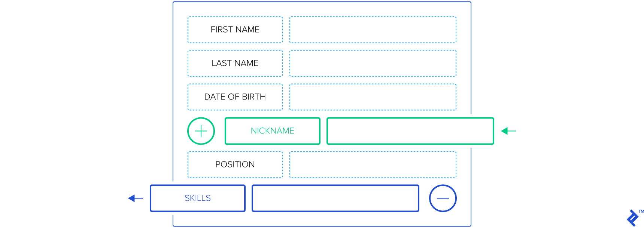
Task: Focus the empty field beside FIRST NAME
Action: (373, 30)
